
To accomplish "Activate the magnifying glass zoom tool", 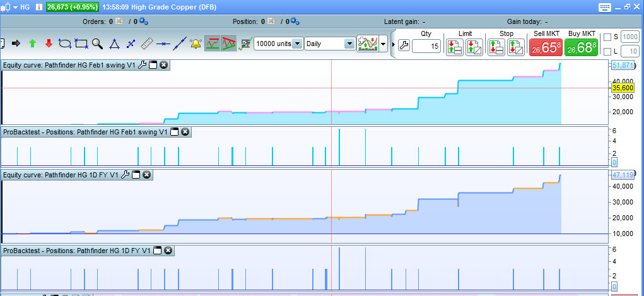I will 97,44.
